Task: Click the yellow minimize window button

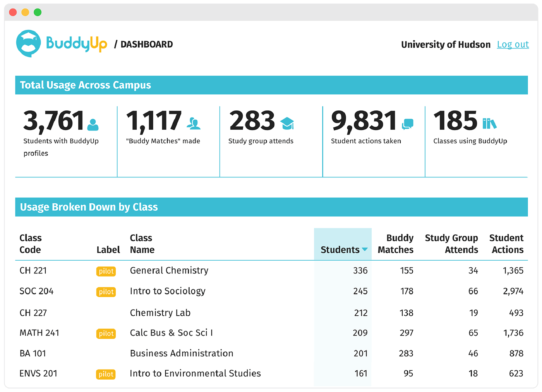Action: [x=25, y=12]
